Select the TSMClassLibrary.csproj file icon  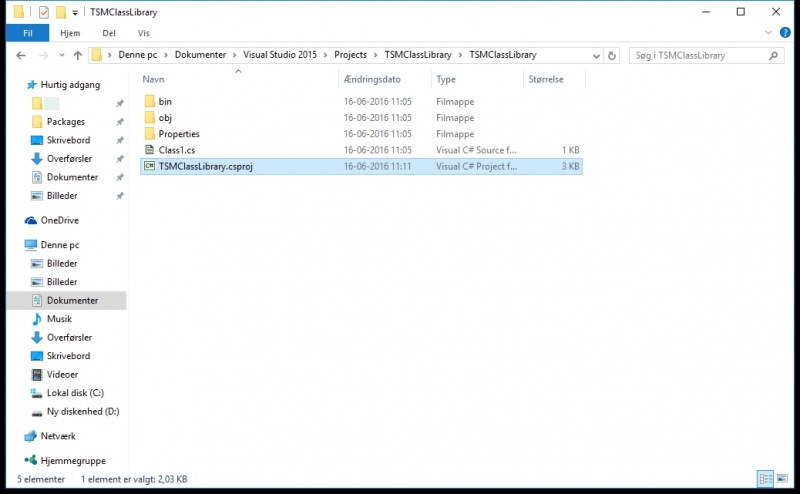149,166
